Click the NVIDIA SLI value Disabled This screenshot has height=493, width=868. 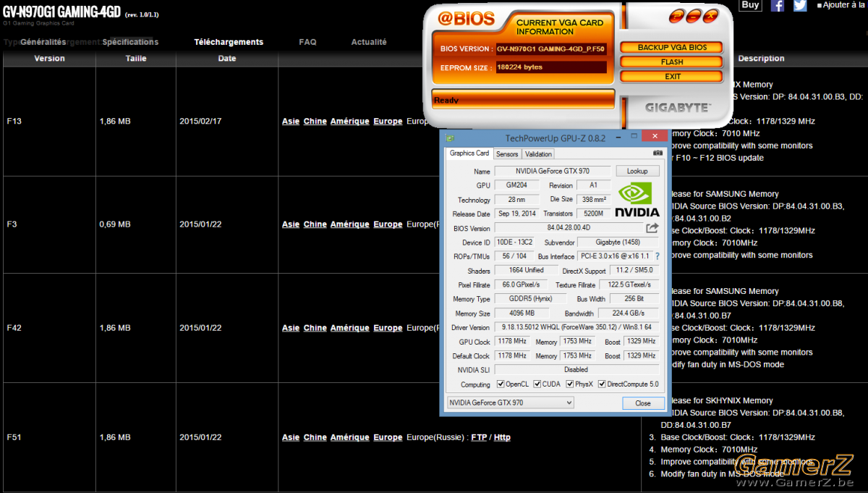[576, 370]
